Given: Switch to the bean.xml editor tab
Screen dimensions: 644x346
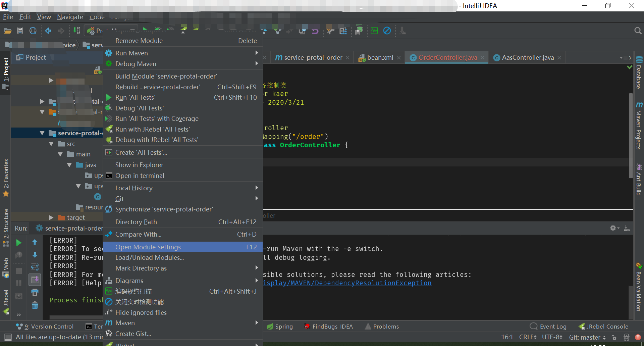Looking at the screenshot, I should point(380,58).
